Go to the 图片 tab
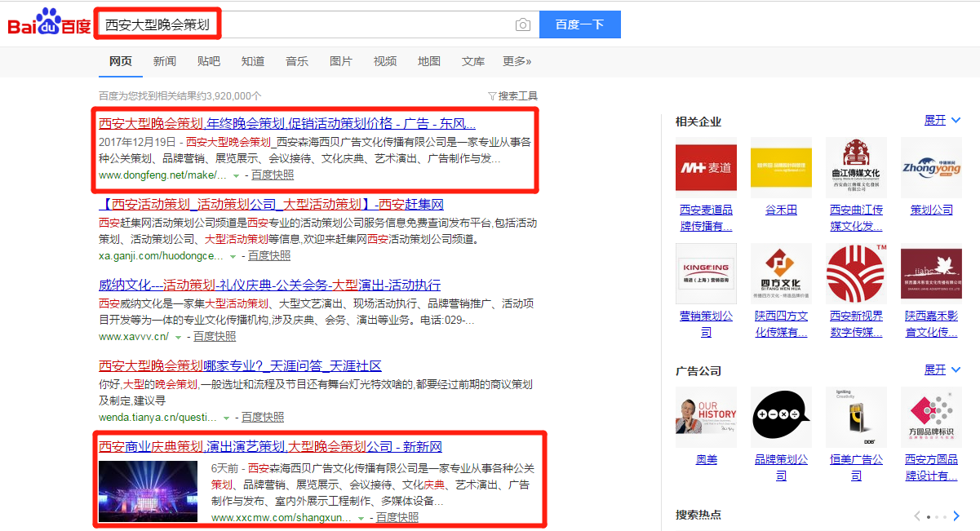980x531 pixels. point(341,61)
